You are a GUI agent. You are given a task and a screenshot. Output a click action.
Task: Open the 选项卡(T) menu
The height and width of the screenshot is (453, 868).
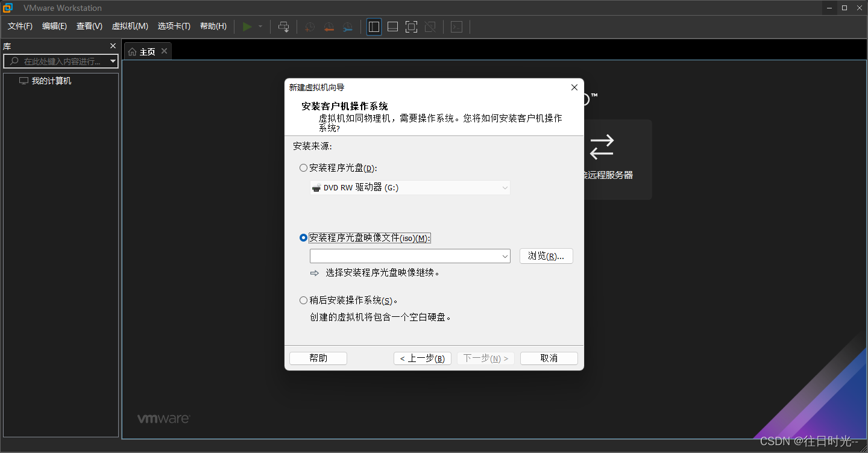click(174, 26)
